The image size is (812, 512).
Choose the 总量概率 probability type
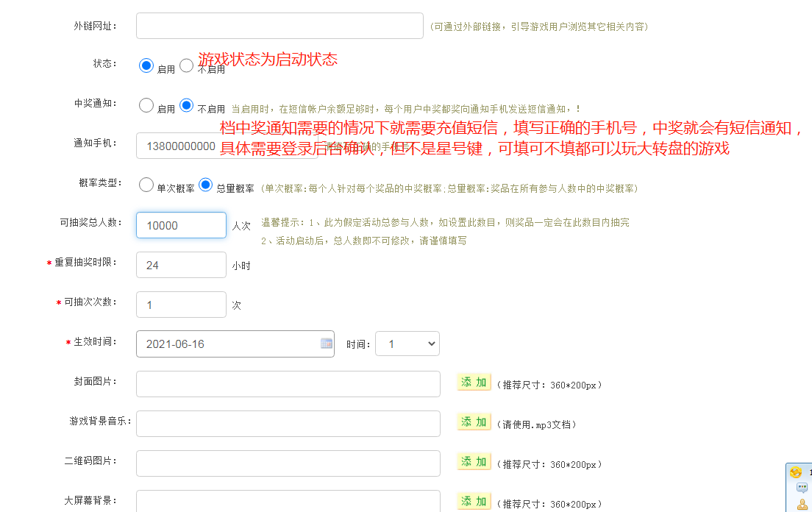point(206,185)
